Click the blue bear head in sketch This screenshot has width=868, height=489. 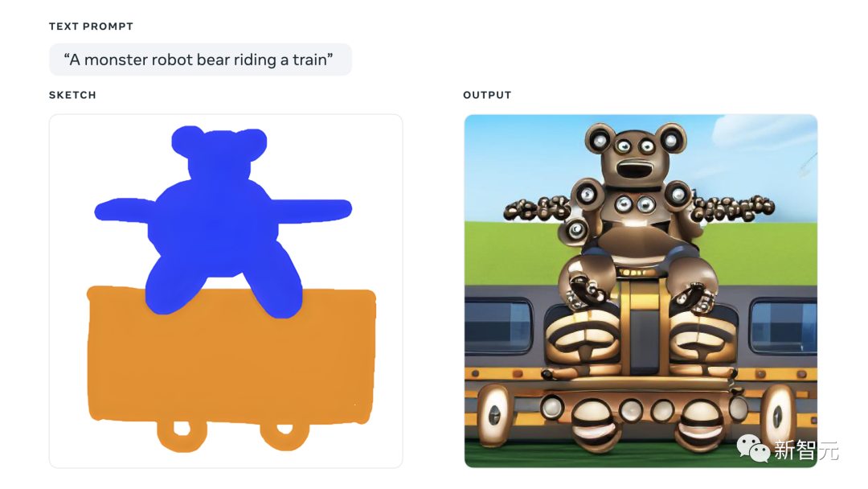[219, 151]
